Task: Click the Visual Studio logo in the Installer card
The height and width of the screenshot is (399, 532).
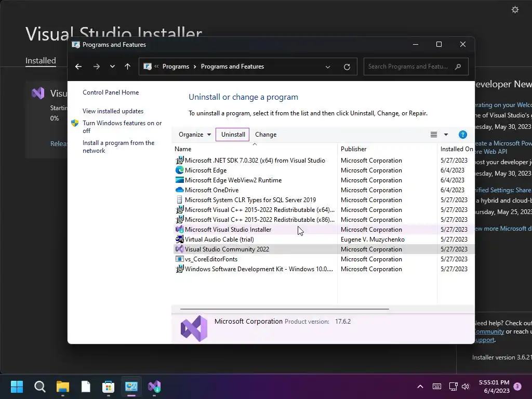Action: (x=38, y=93)
